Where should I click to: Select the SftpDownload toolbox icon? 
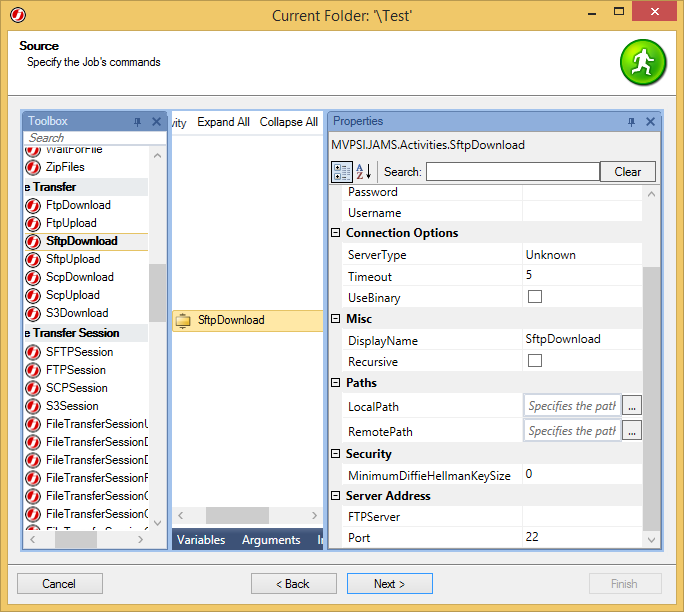[33, 241]
